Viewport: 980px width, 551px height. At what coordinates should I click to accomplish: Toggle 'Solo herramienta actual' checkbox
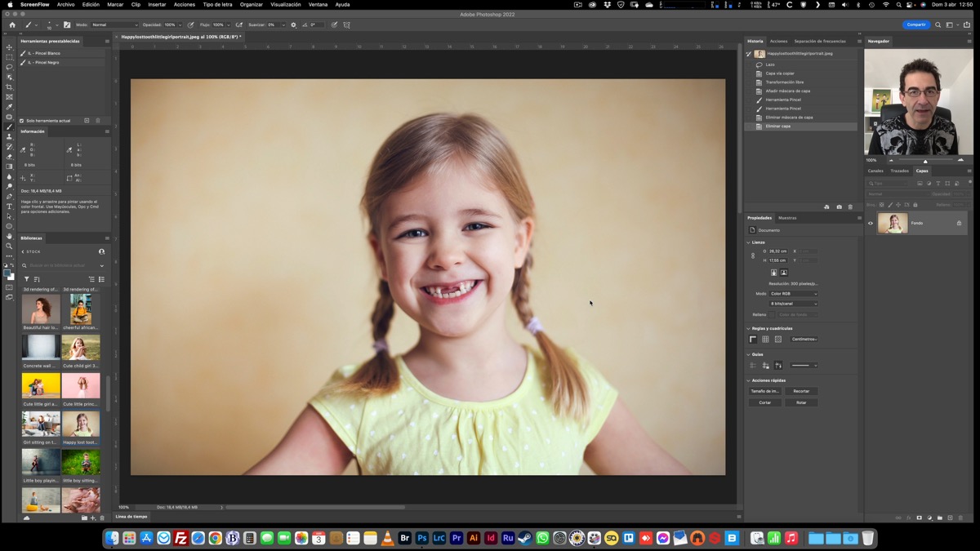pyautogui.click(x=22, y=121)
